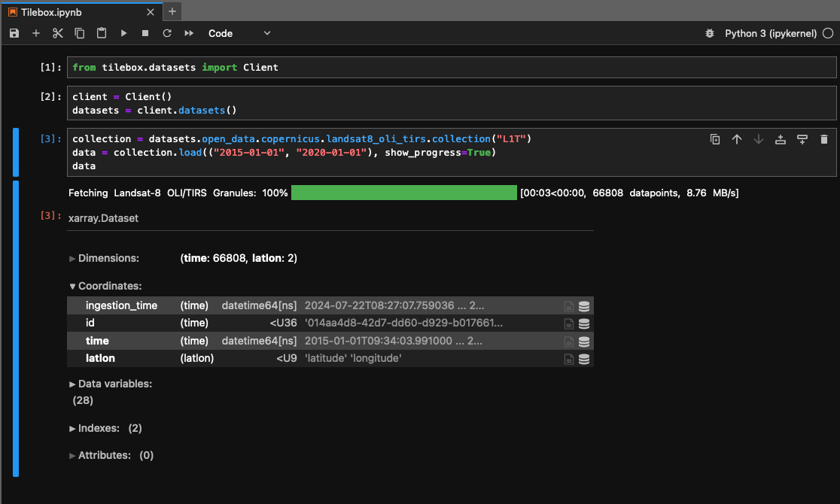Run the selected cell
This screenshot has height=504, width=840.
click(x=123, y=33)
